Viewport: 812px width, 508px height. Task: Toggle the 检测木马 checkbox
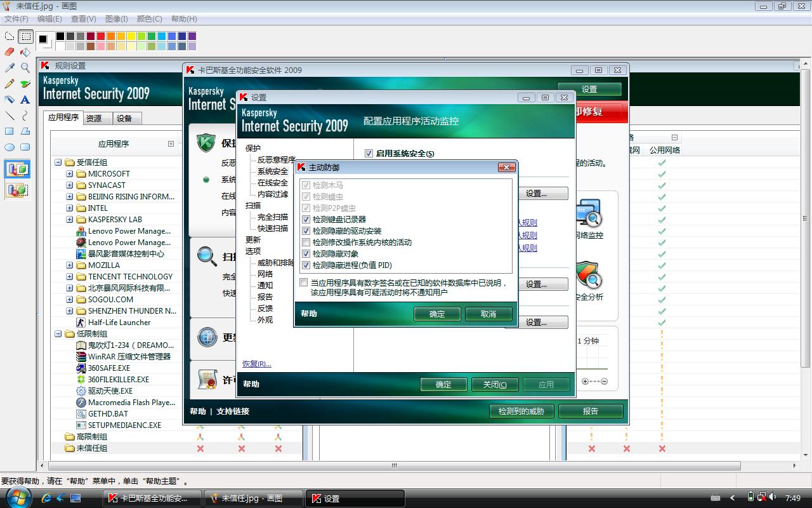307,185
